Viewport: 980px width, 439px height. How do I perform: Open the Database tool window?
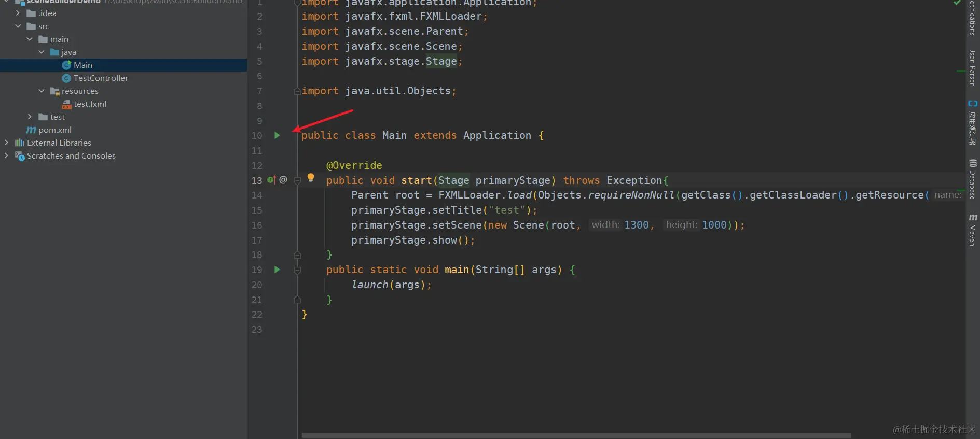pos(973,179)
